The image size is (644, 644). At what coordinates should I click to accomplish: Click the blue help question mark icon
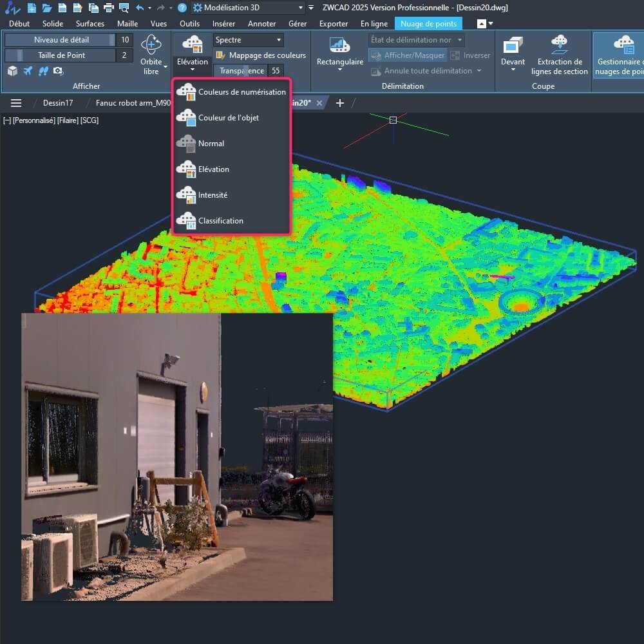click(x=182, y=8)
